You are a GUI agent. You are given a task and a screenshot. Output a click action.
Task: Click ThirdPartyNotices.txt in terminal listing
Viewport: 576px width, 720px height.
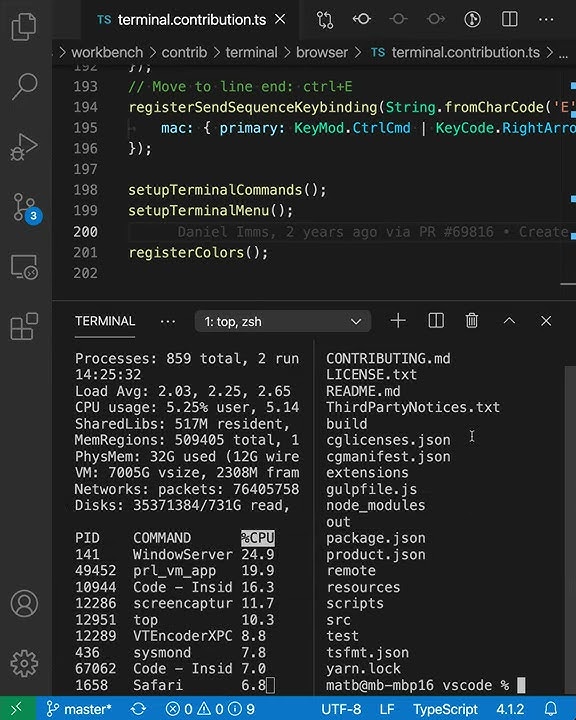coord(413,407)
